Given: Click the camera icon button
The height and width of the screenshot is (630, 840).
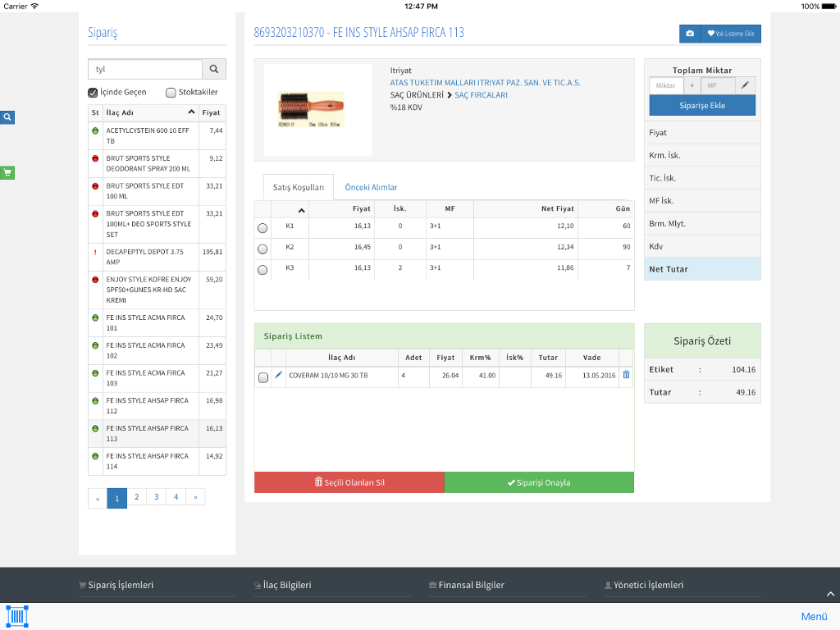Looking at the screenshot, I should click(690, 34).
